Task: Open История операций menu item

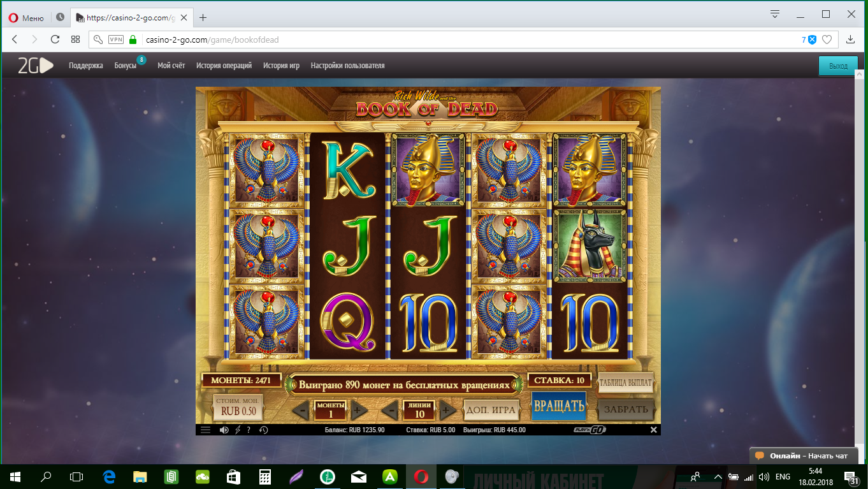Action: click(x=224, y=66)
